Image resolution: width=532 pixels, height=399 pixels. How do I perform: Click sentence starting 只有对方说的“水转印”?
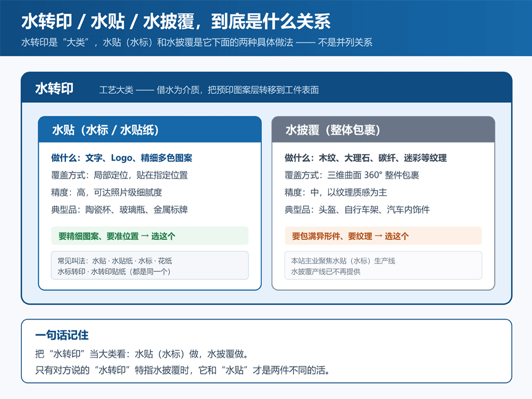tap(183, 370)
